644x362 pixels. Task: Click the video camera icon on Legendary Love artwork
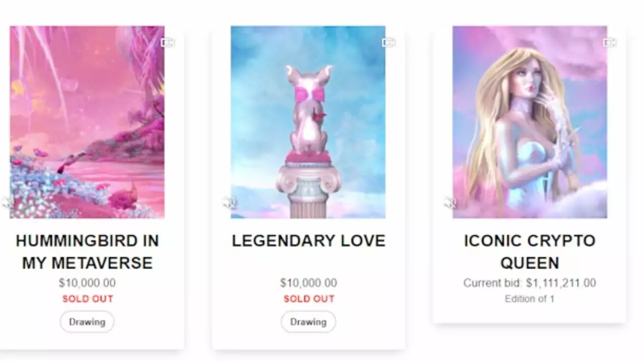[388, 43]
